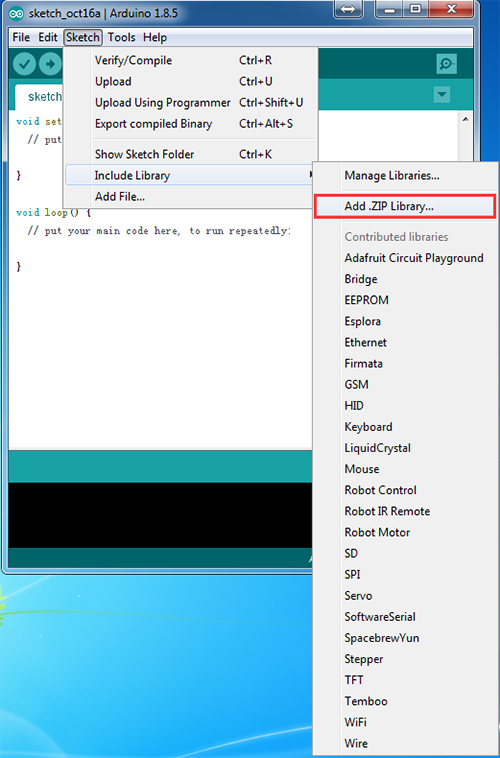Expand the Include Library submenu arrow
This screenshot has width=500, height=758.
pos(310,175)
